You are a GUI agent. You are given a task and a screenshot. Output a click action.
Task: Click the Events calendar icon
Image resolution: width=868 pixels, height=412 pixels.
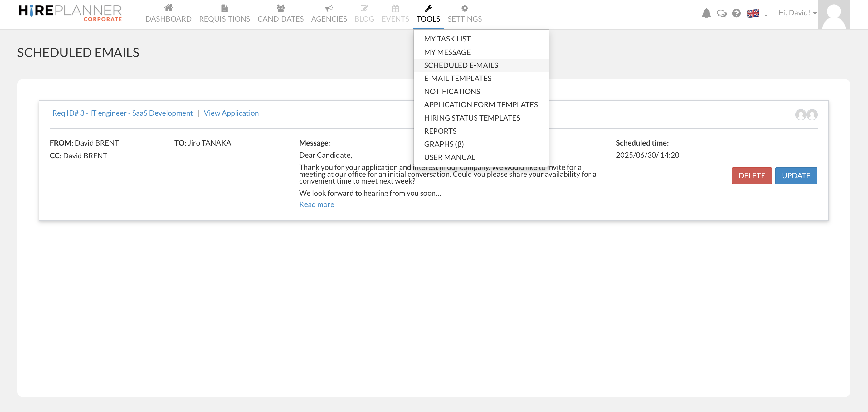[x=395, y=8]
